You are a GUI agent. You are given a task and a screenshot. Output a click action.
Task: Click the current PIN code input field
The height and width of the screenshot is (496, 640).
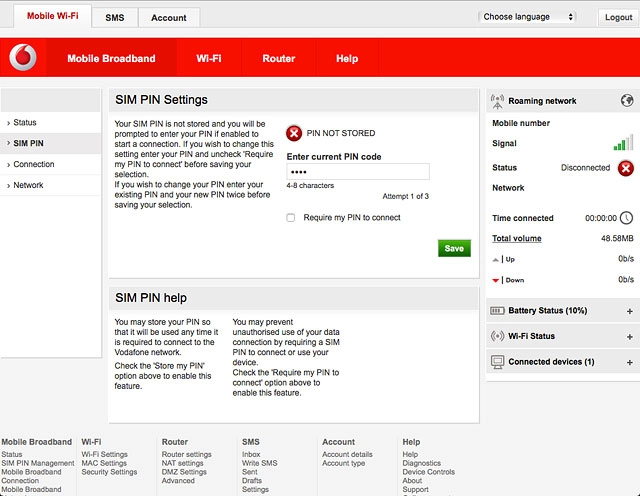(357, 172)
